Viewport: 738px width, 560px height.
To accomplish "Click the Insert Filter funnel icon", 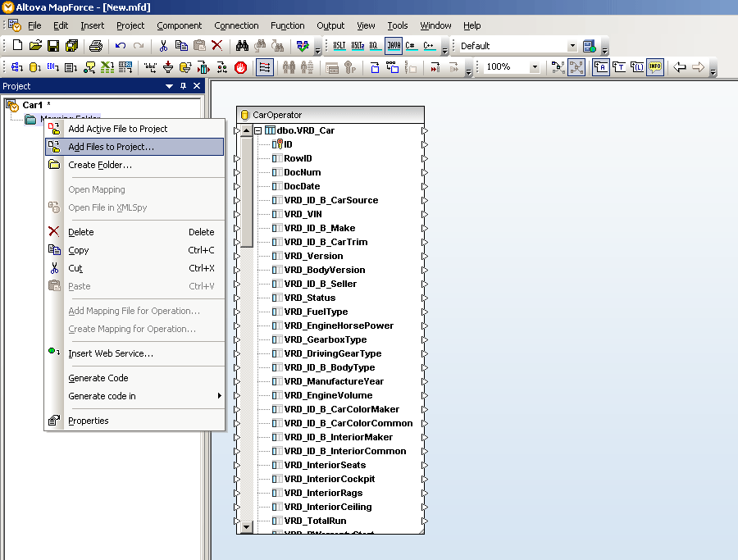I will coord(168,67).
